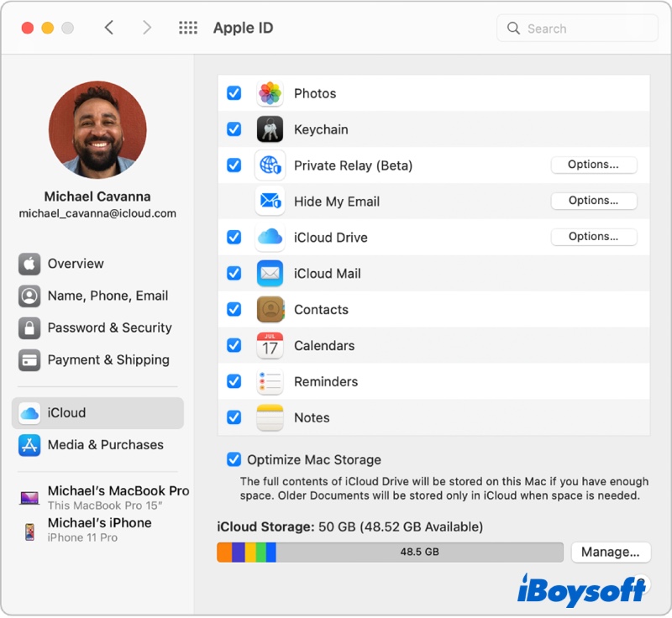This screenshot has height=618, width=672.
Task: Click the Search input field
Action: coord(577,29)
